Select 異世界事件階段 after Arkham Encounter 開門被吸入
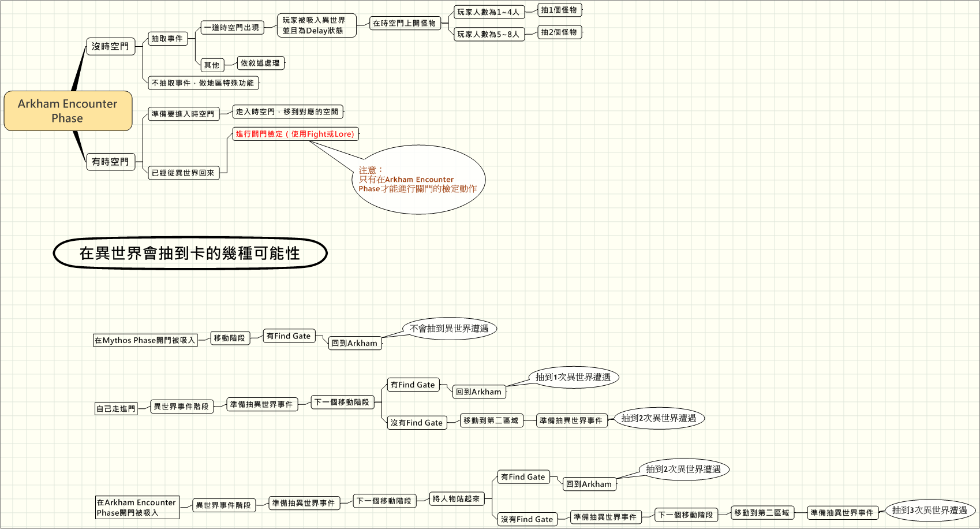 224,505
